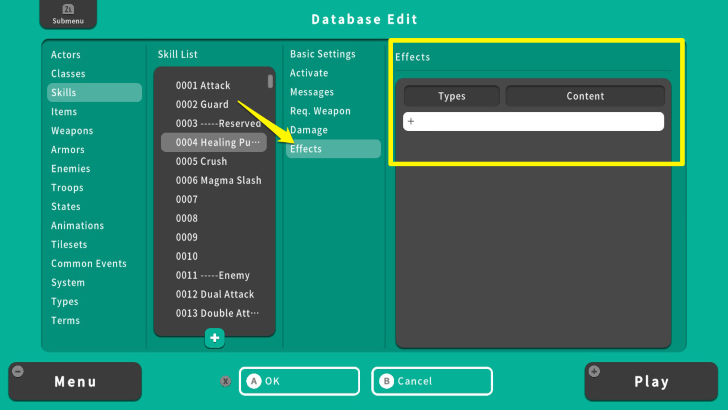This screenshot has width=728, height=410.
Task: Open the Items category
Action: click(x=64, y=112)
